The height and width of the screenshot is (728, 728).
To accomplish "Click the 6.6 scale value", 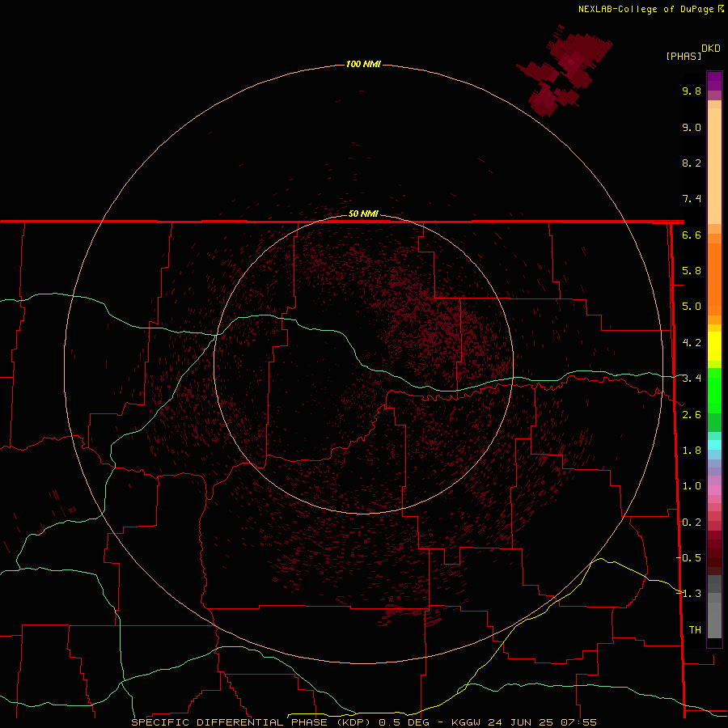I will [692, 235].
